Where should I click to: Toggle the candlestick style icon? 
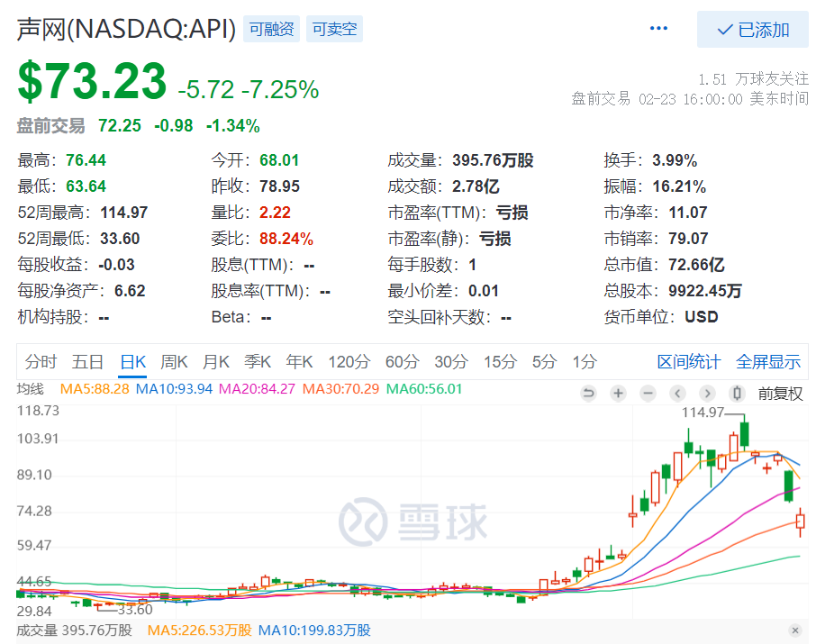pos(737,393)
